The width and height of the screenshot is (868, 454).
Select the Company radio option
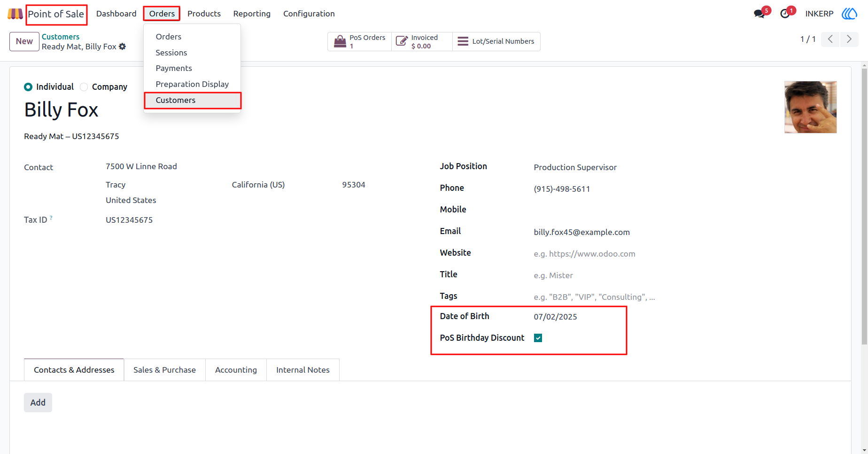pyautogui.click(x=84, y=87)
